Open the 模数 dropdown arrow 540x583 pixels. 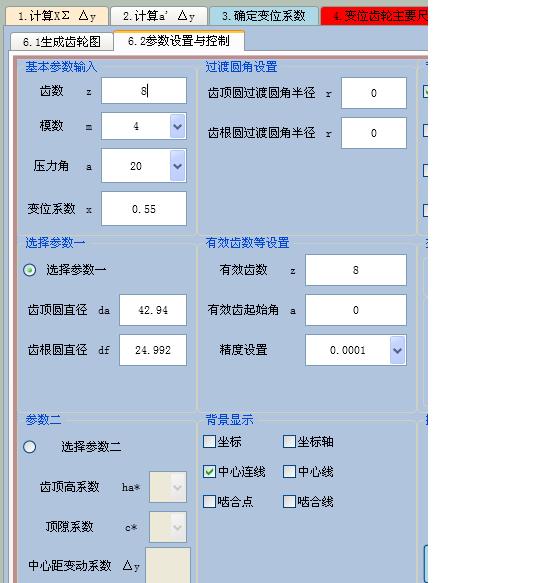[x=177, y=126]
